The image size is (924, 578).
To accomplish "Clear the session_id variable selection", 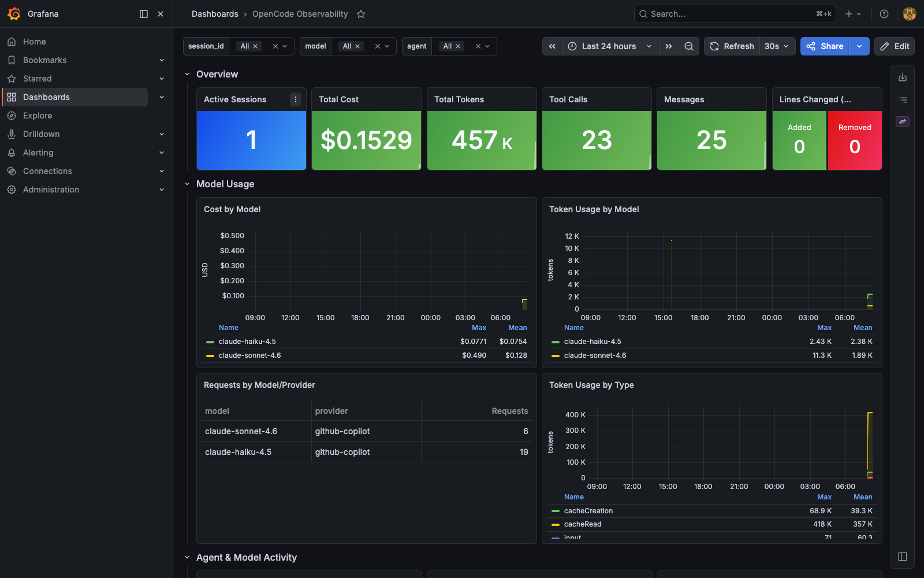I will 275,46.
